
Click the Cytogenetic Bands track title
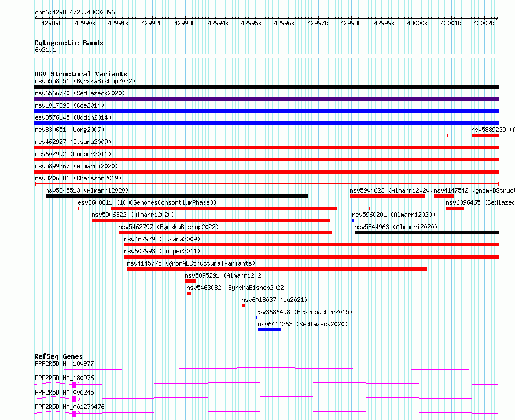click(69, 43)
